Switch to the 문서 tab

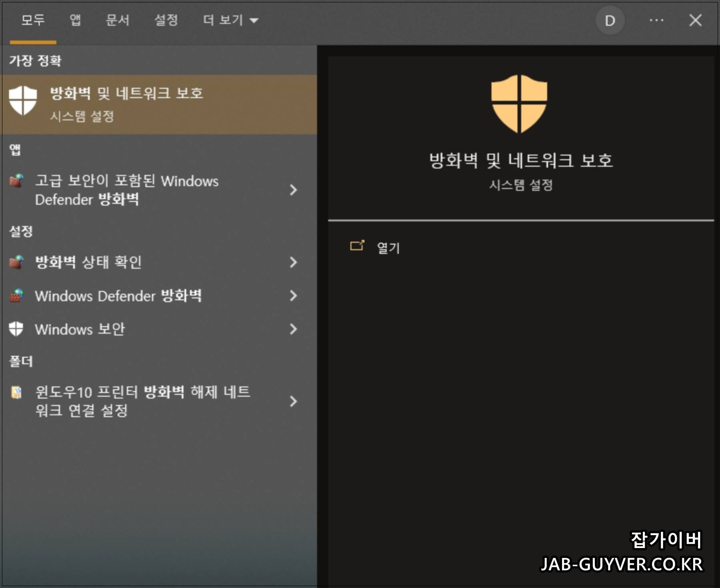[118, 20]
